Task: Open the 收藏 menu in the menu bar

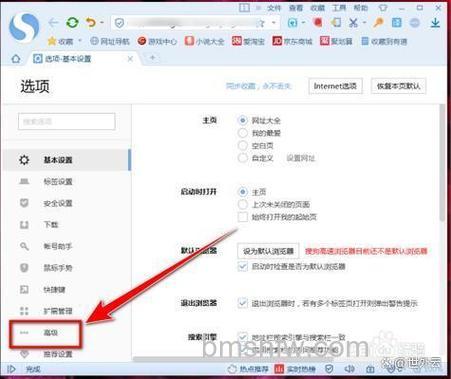Action: tap(317, 8)
